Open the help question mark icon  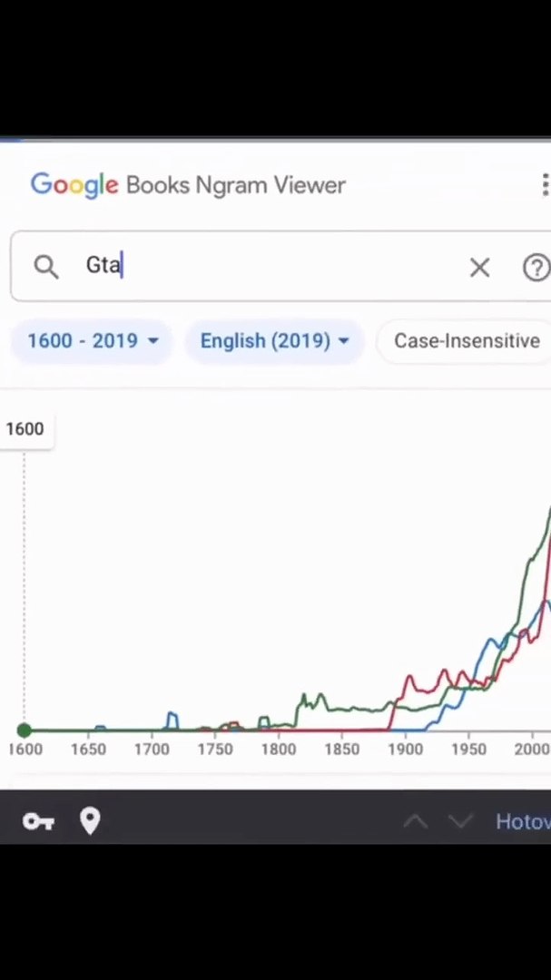pos(536,268)
